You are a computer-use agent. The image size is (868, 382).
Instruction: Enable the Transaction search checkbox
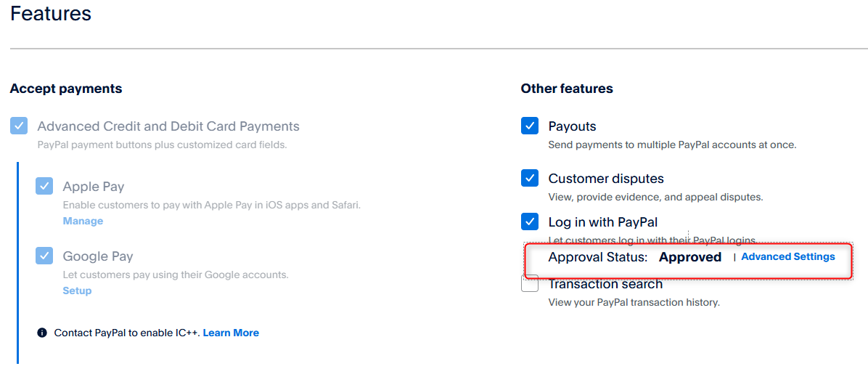tap(530, 284)
